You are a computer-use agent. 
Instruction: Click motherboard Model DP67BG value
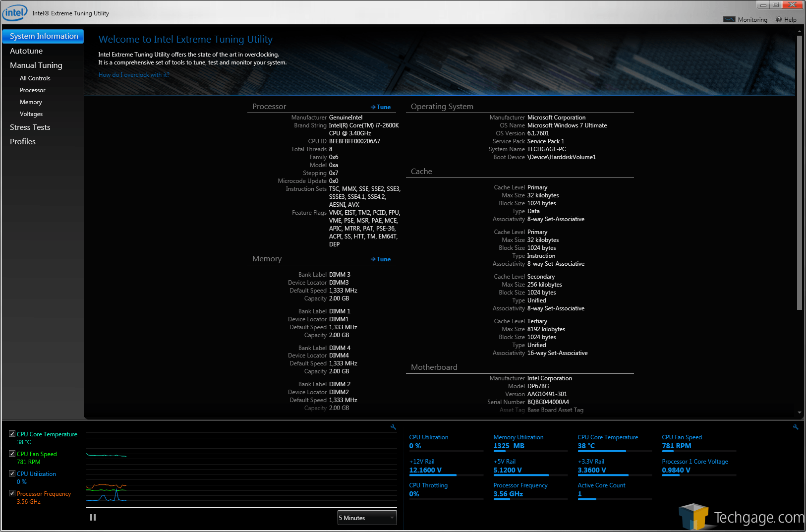coord(538,386)
